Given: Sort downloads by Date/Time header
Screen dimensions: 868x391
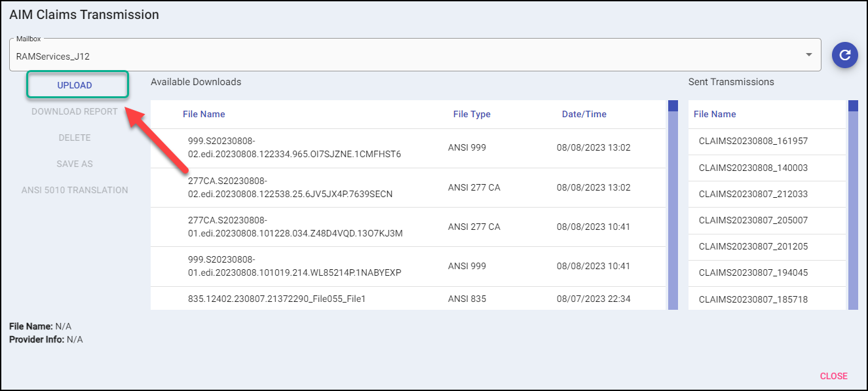Looking at the screenshot, I should (584, 114).
